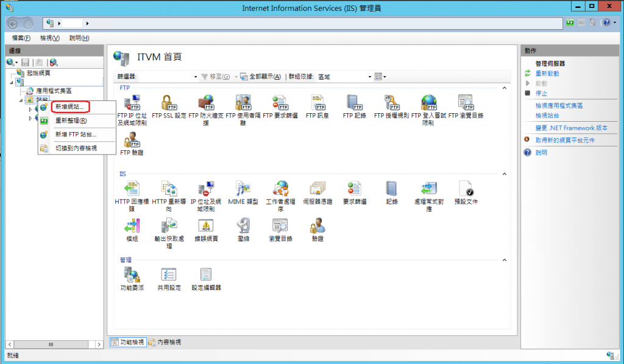Click connections pane horizontal scrollbar right arrow
The image size is (624, 364).
click(99, 345)
